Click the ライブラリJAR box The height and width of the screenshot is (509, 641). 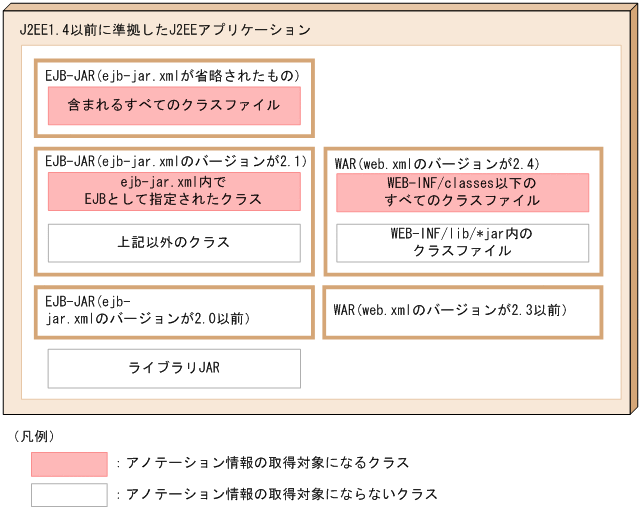click(x=174, y=368)
